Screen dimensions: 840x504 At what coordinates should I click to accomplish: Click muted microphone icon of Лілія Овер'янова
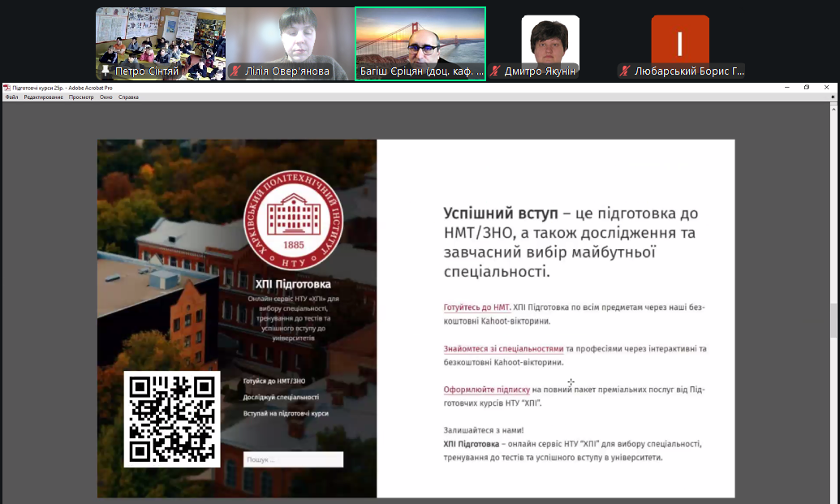click(x=235, y=71)
